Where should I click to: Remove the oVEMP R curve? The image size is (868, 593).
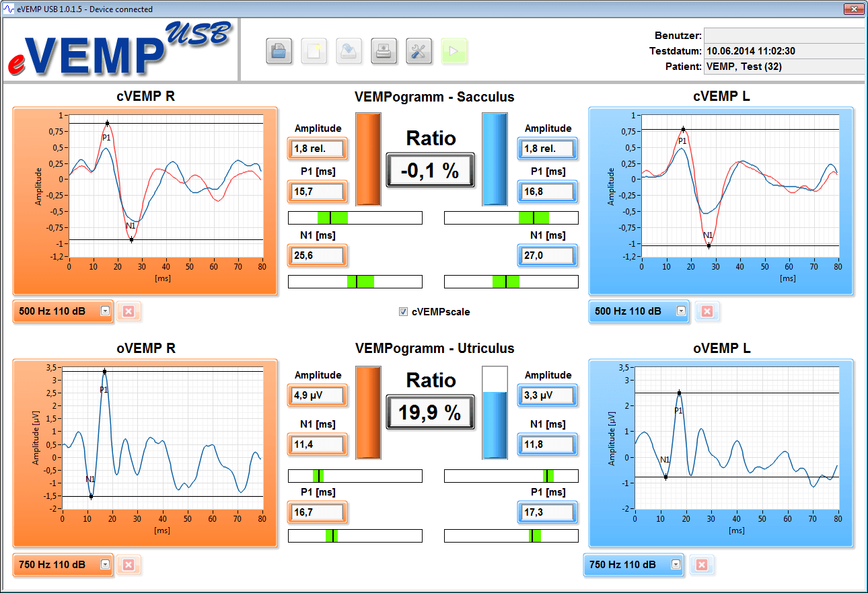click(x=128, y=565)
